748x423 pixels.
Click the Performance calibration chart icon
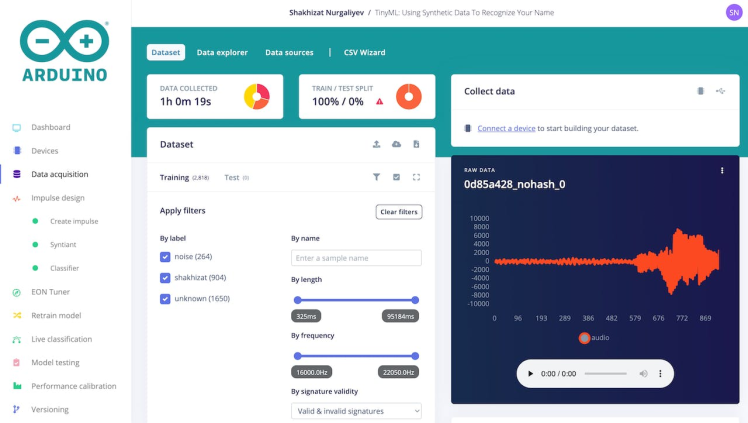click(17, 386)
